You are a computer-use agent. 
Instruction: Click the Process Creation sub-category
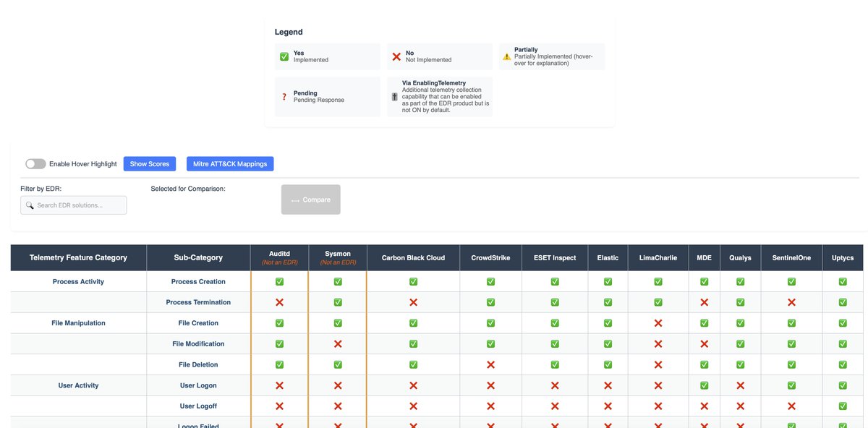tap(198, 282)
